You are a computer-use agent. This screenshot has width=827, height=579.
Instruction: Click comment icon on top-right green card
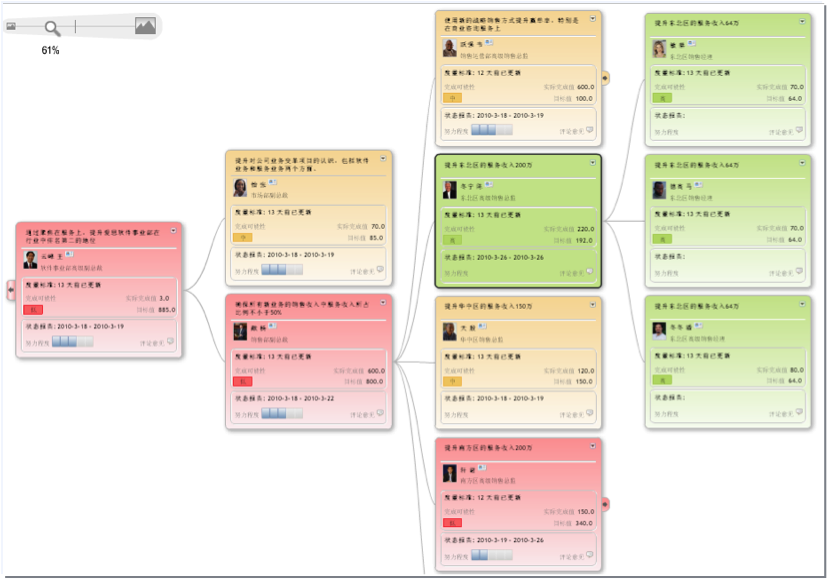coord(799,130)
